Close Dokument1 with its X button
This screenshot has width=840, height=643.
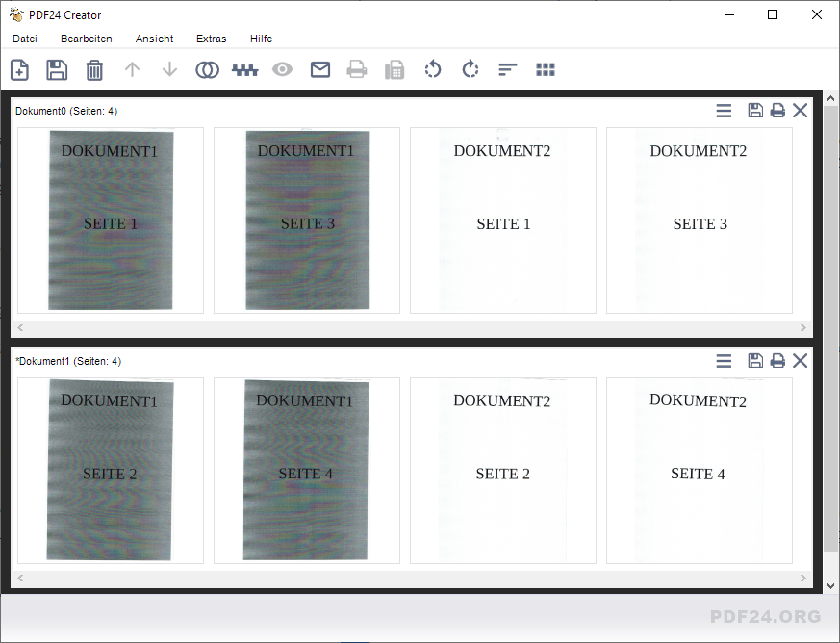(800, 361)
